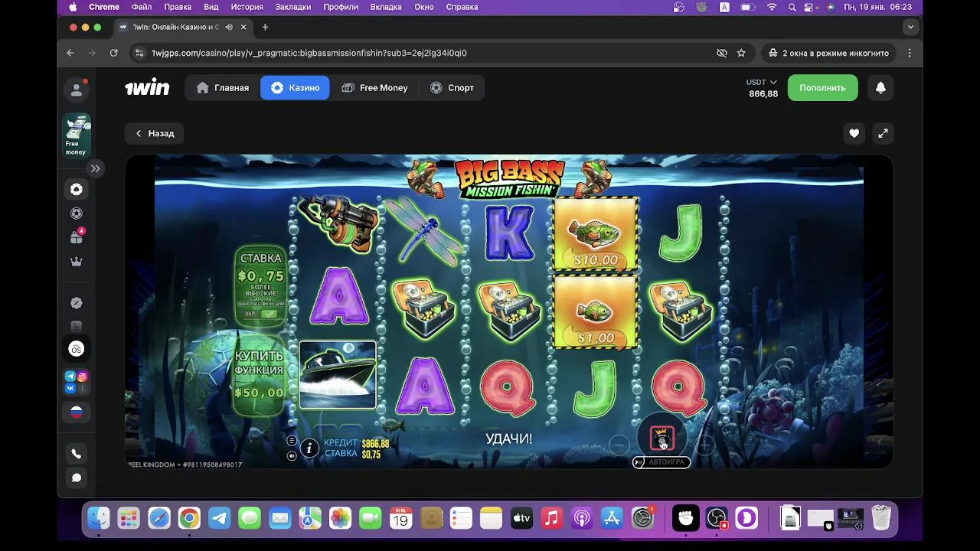The height and width of the screenshot is (551, 980).
Task: Click the Пополнить deposit button
Action: 822,88
